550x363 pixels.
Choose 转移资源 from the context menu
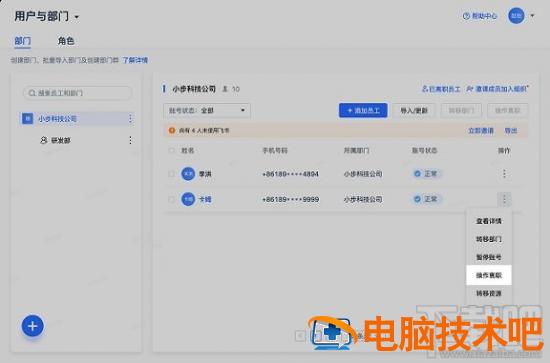(489, 293)
